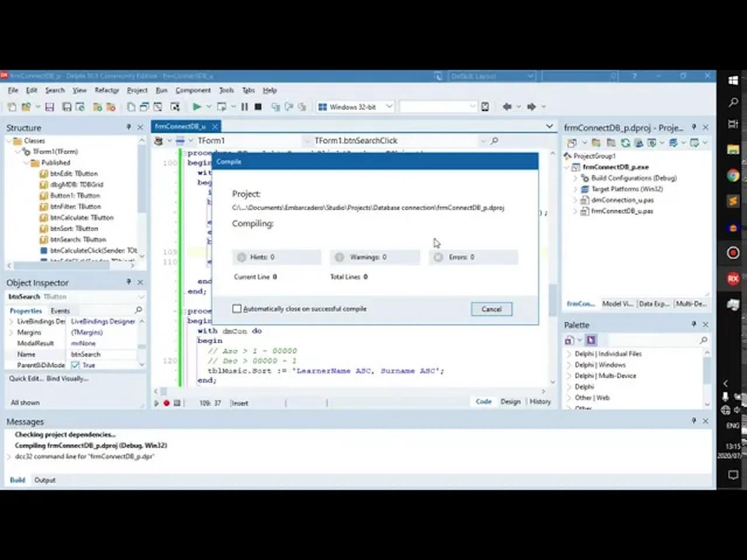Screen dimensions: 747x560
Task: Toggle the ParentBiDiMode True checkbox
Action: click(75, 365)
